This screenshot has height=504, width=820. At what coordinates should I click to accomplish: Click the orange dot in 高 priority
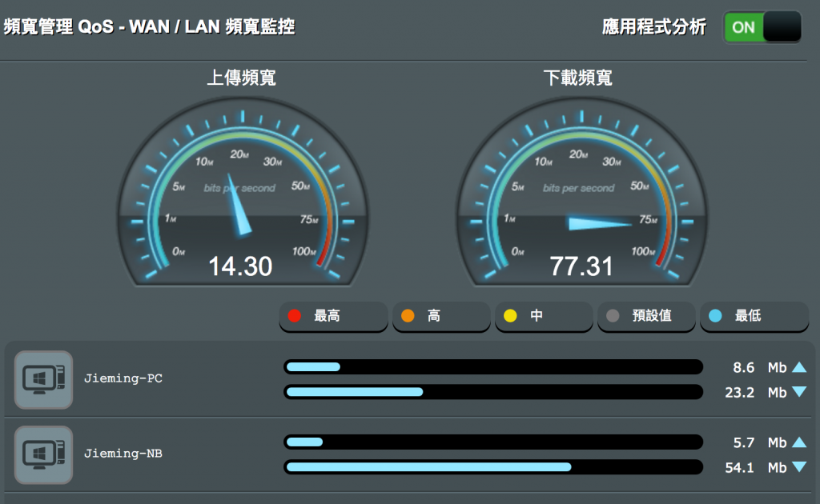[x=408, y=315]
